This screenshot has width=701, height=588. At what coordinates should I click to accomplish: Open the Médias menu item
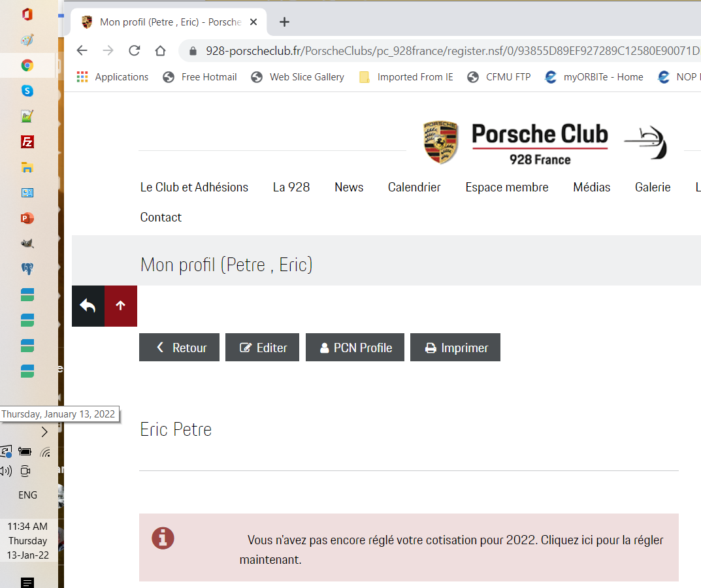[591, 187]
